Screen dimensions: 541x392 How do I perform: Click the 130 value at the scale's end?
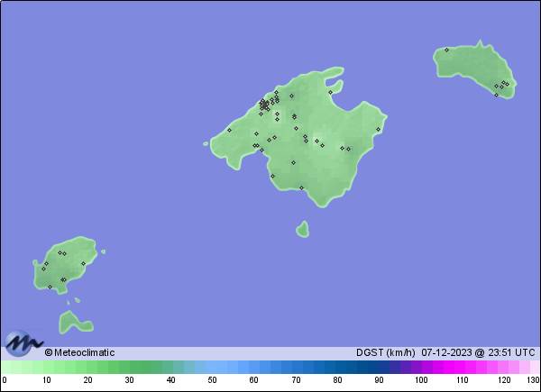533,380
